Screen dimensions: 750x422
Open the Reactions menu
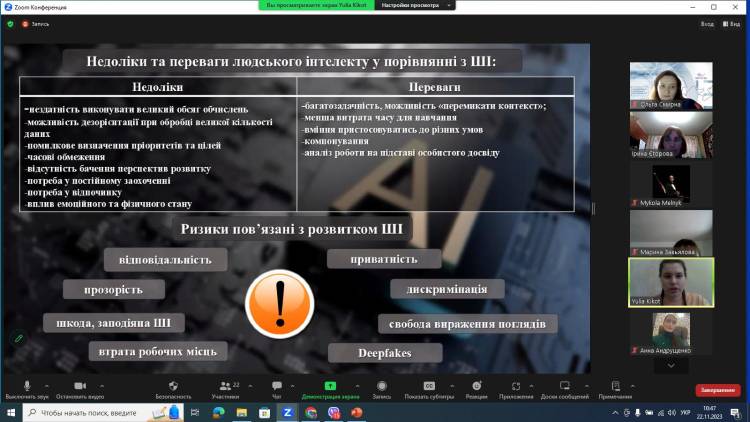476,386
